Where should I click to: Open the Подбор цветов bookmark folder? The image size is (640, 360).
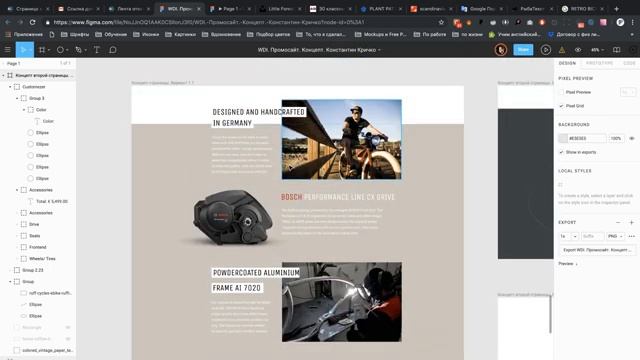click(269, 35)
